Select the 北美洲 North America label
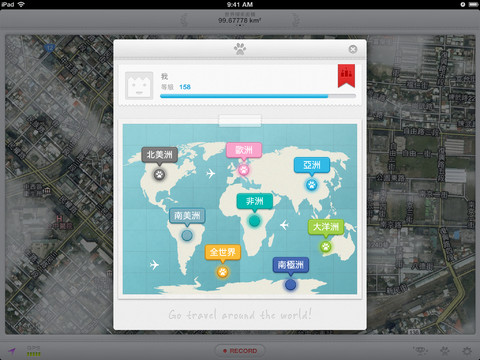480x360 pixels. [x=159, y=155]
